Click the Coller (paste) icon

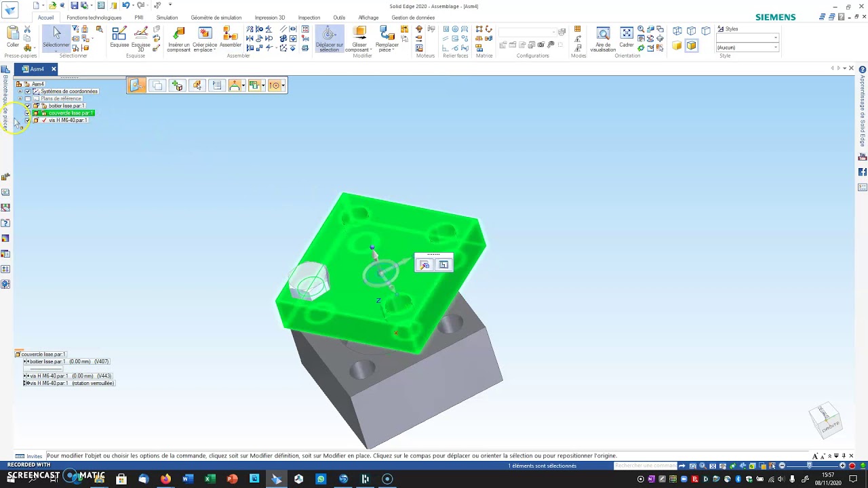coord(13,33)
